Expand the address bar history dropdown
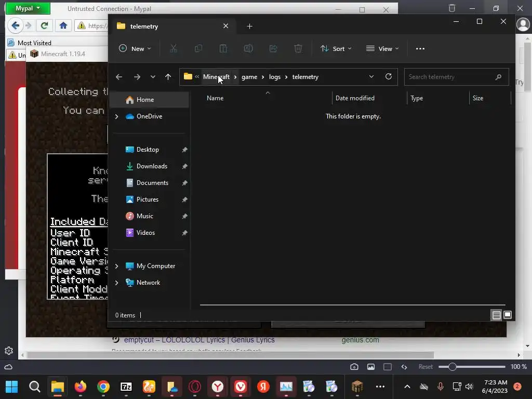This screenshot has width=532, height=399. pos(371,77)
